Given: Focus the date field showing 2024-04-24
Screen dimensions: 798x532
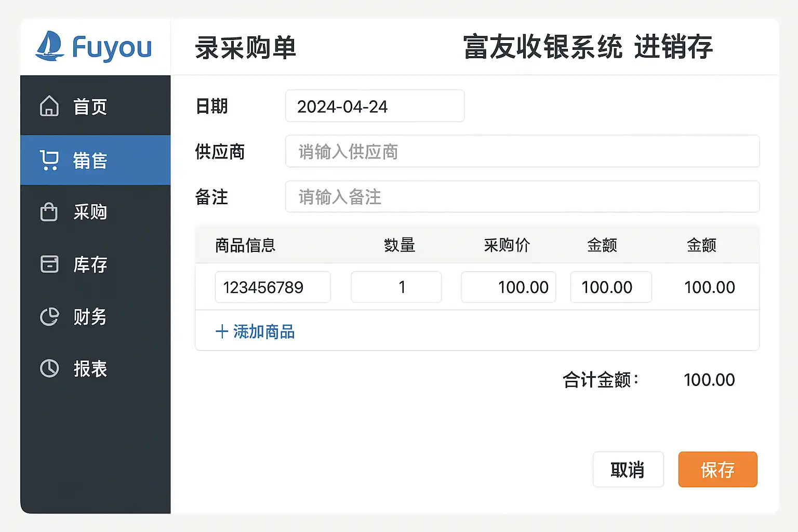Looking at the screenshot, I should tap(375, 106).
